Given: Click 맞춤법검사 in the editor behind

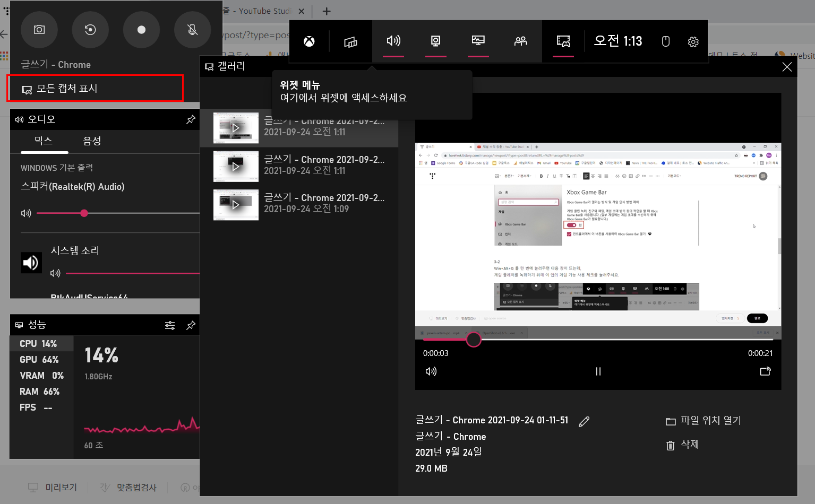Looking at the screenshot, I should coord(128,487).
